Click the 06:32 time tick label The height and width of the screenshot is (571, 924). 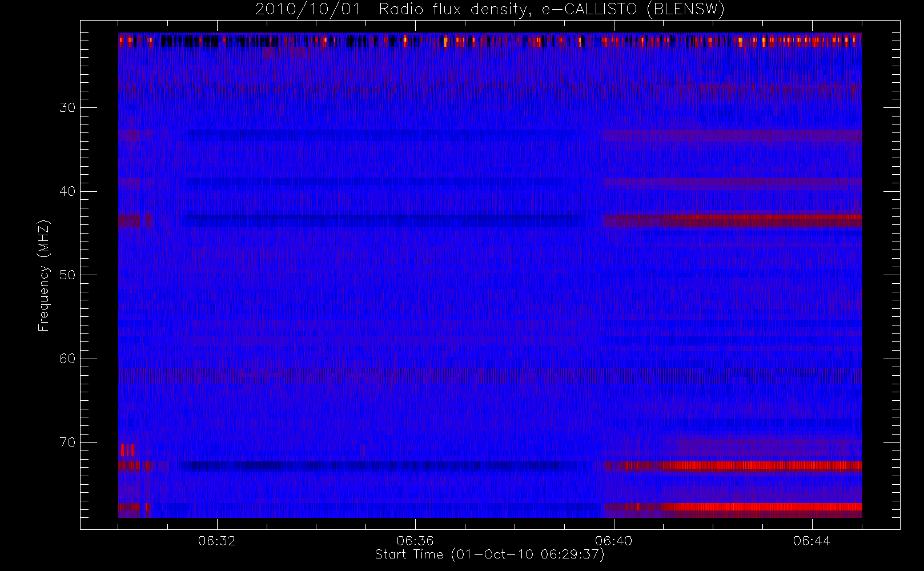pos(217,541)
